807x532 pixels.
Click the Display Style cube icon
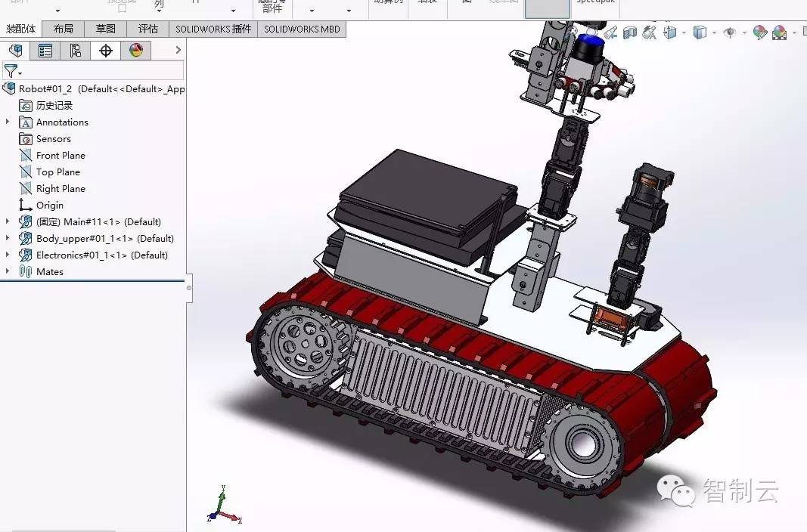[700, 33]
